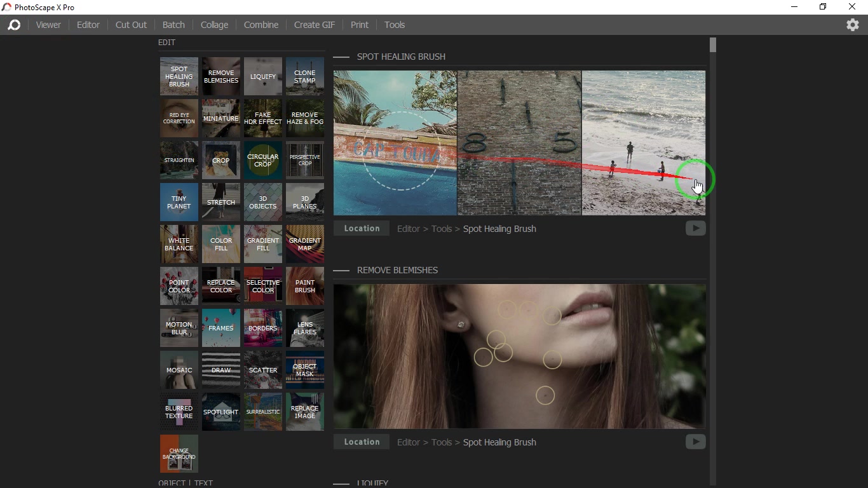Viewport: 868px width, 488px height.
Task: Go to the Print tab
Action: point(360,25)
